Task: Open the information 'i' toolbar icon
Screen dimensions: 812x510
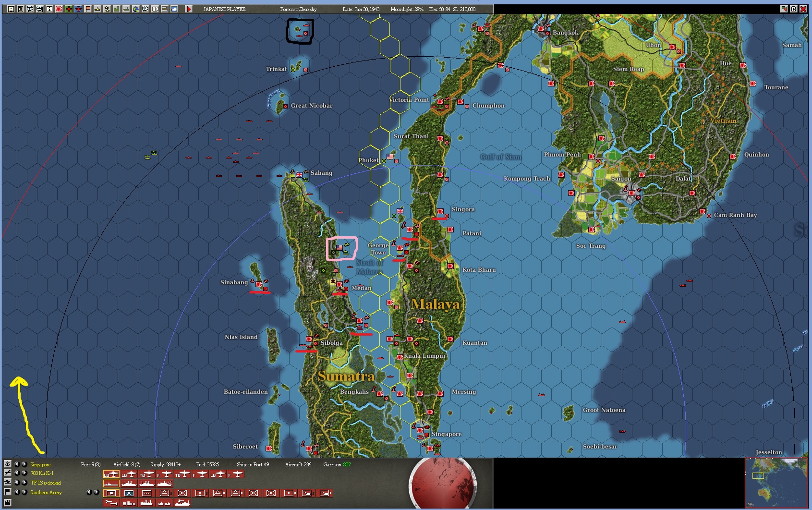Action: click(x=49, y=9)
